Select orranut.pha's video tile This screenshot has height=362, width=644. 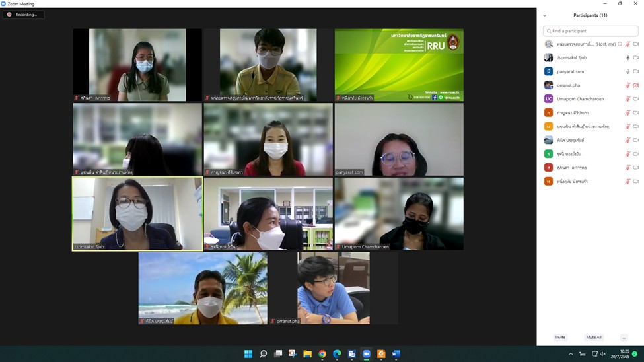333,288
